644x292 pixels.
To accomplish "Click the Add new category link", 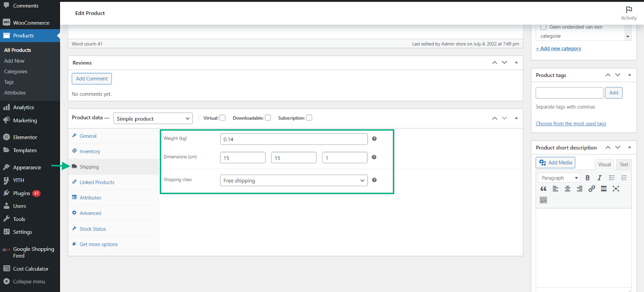I will [x=559, y=48].
